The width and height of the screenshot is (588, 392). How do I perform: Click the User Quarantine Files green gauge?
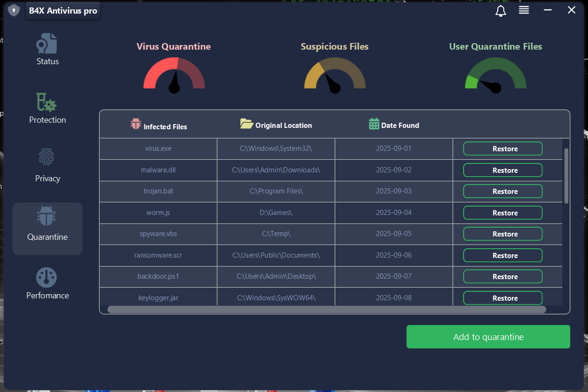coord(496,75)
